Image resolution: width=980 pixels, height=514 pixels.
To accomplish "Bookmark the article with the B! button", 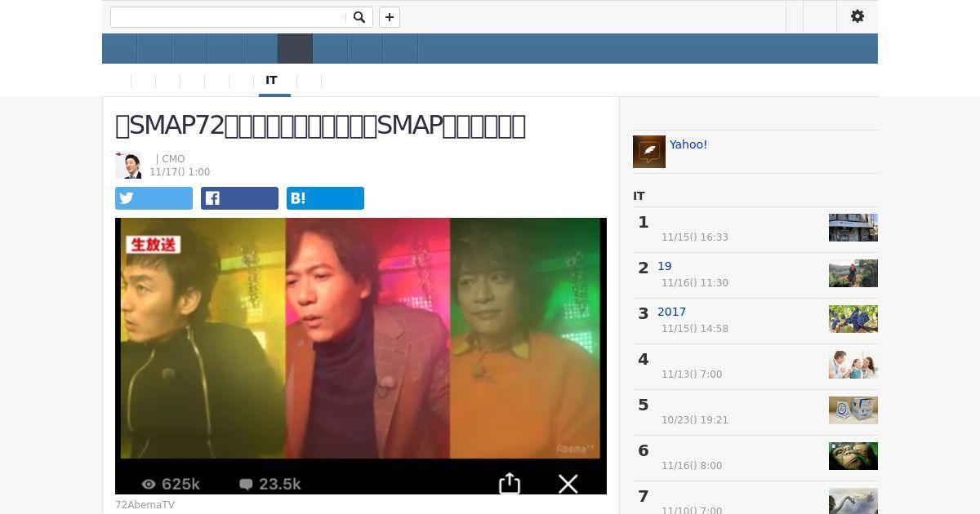I will coord(325,198).
